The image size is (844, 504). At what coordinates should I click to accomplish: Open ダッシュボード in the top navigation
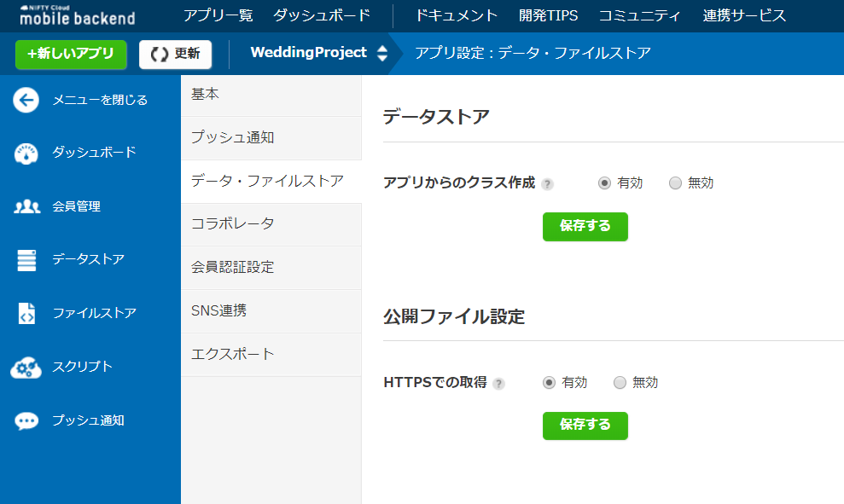(x=322, y=15)
